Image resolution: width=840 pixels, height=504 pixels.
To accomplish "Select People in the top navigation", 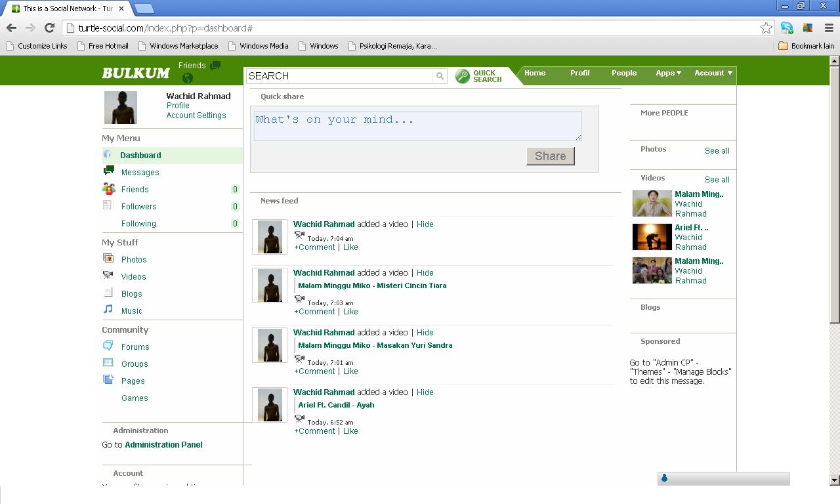I will [623, 73].
